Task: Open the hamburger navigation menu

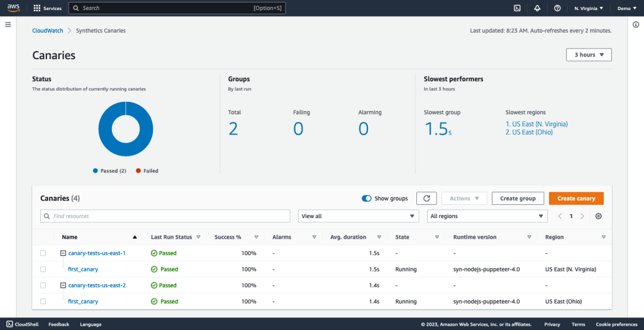Action: (8, 25)
